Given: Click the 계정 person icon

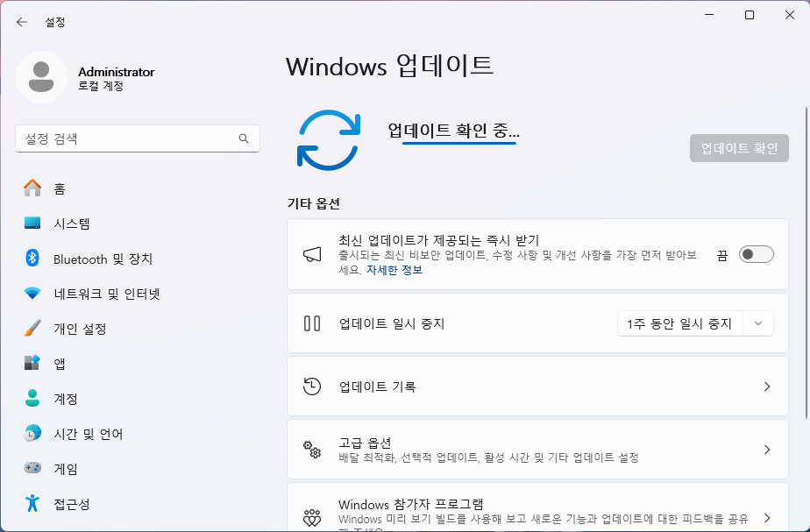Looking at the screenshot, I should pyautogui.click(x=32, y=398).
